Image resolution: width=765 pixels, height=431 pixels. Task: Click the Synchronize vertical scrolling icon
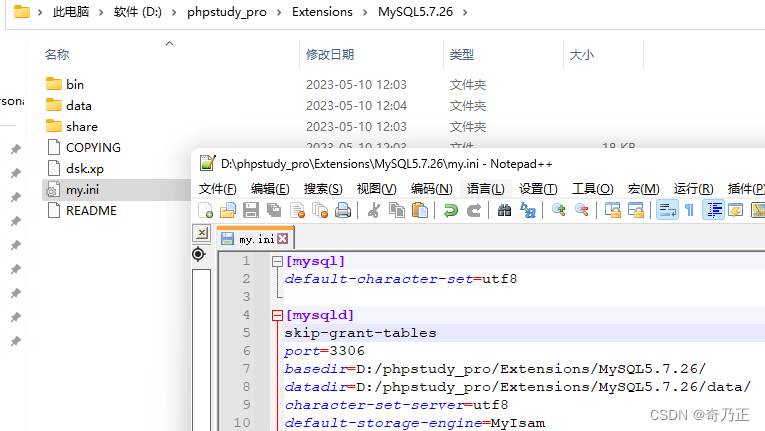click(x=612, y=210)
